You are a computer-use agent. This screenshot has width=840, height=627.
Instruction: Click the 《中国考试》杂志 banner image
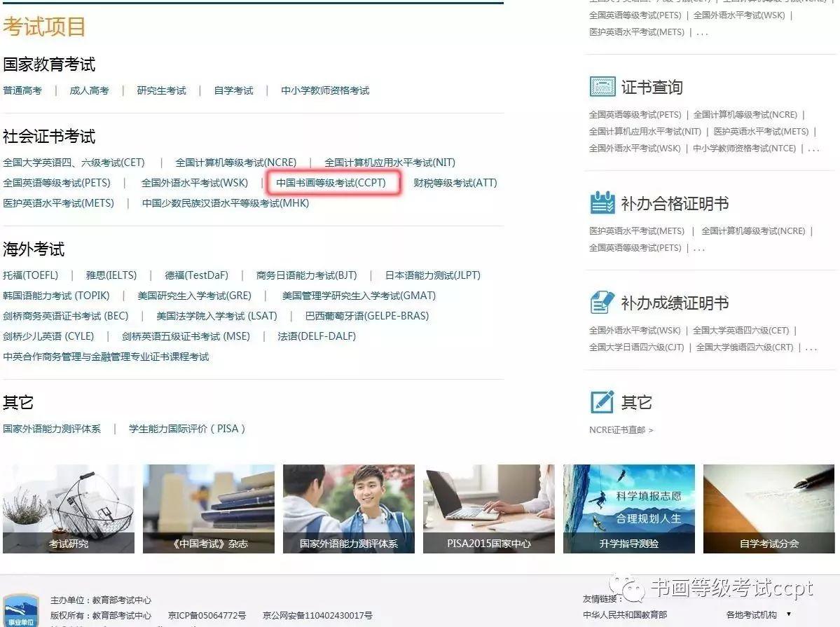pyautogui.click(x=208, y=509)
